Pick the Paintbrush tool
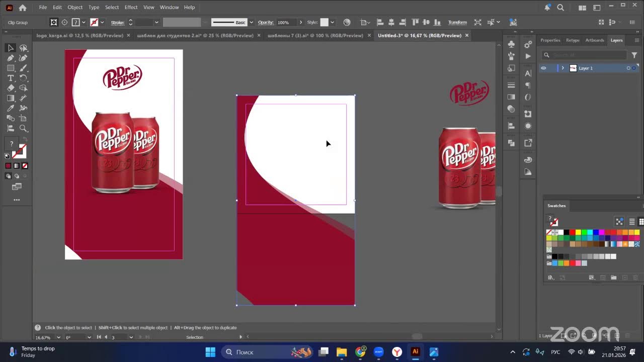This screenshot has height=362, width=644. coord(23,68)
